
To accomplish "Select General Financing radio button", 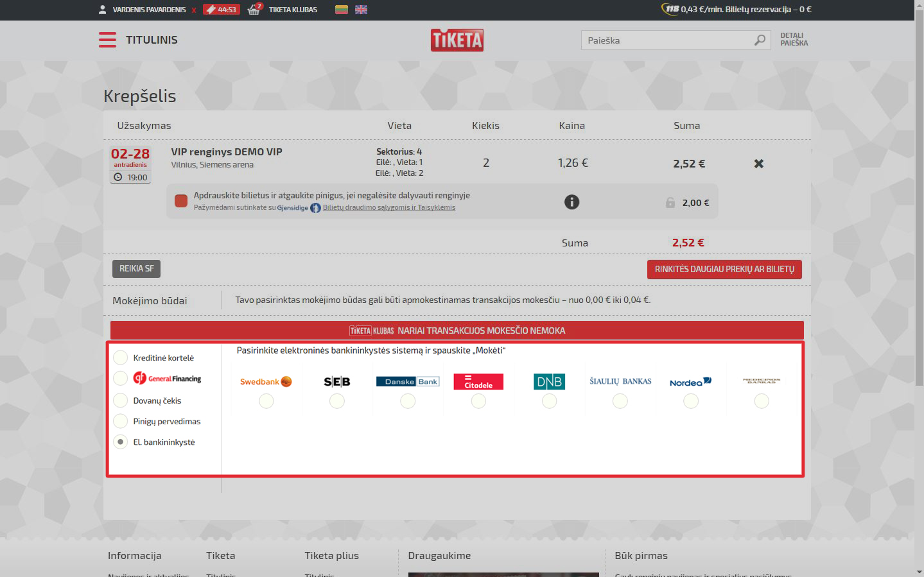I will [x=120, y=379].
